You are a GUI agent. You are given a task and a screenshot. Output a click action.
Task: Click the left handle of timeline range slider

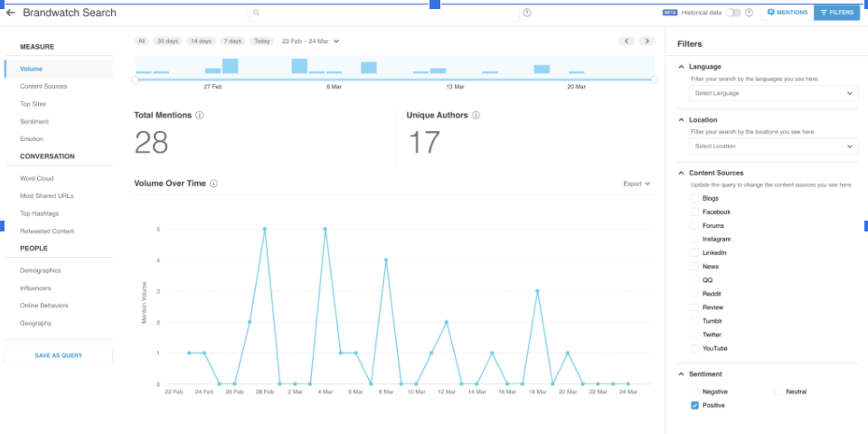click(x=136, y=80)
